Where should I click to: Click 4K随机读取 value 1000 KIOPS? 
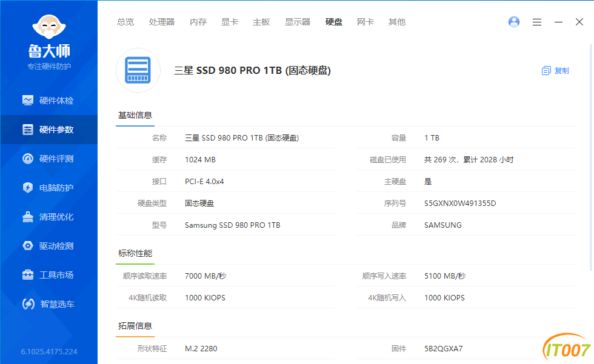click(x=205, y=298)
